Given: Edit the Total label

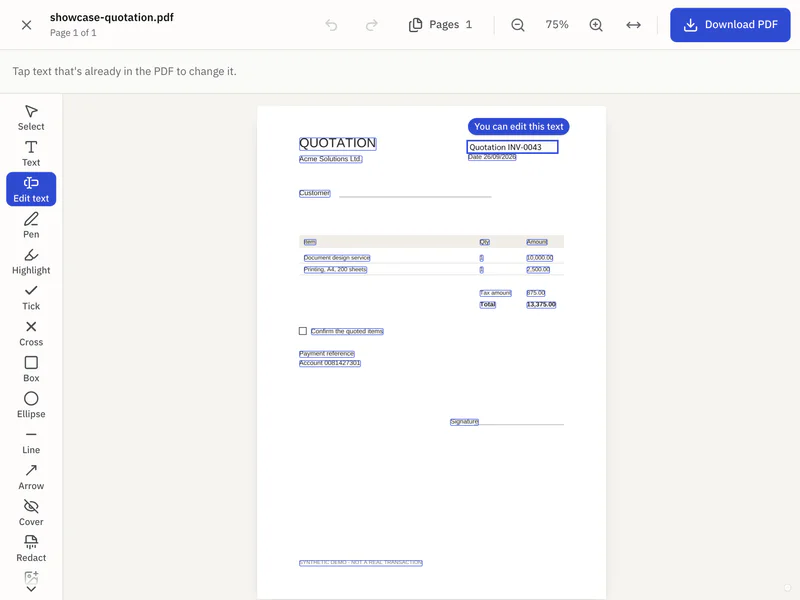Looking at the screenshot, I should [x=488, y=305].
